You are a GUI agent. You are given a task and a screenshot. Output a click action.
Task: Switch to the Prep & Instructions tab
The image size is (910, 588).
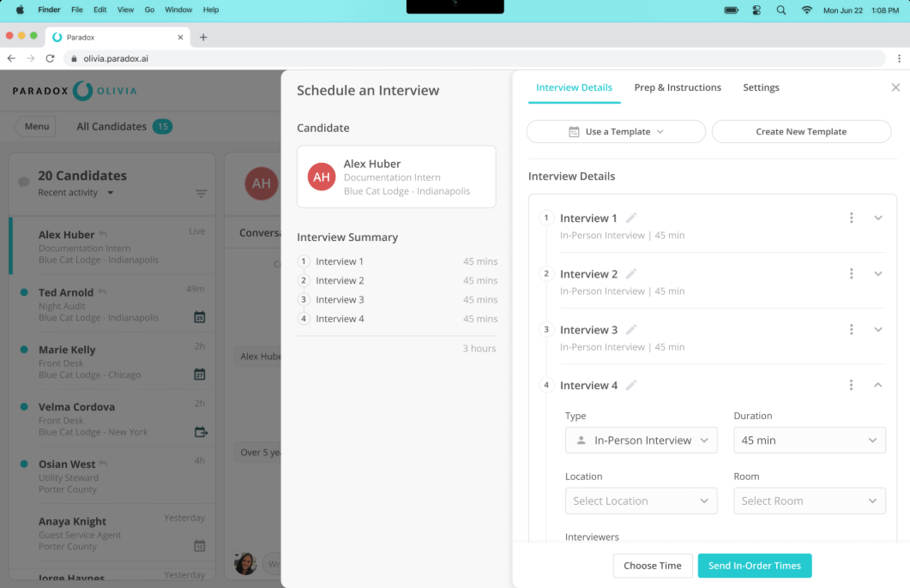pyautogui.click(x=678, y=87)
